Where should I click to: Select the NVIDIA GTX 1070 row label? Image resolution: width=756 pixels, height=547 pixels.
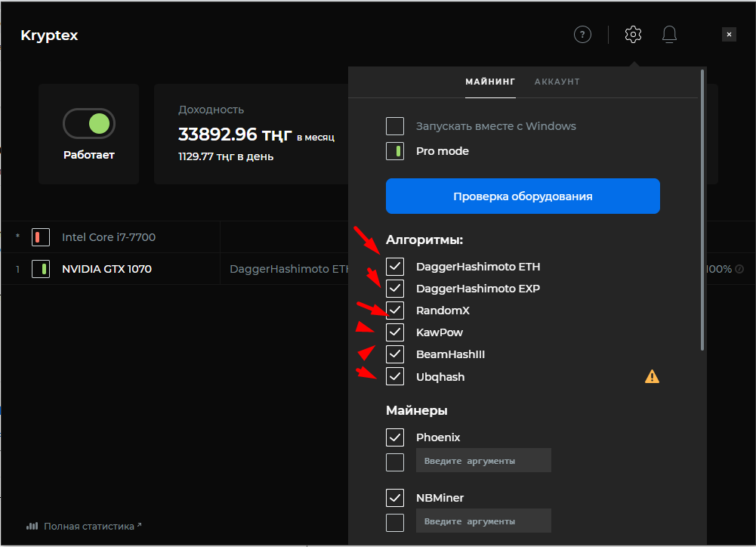coord(106,269)
